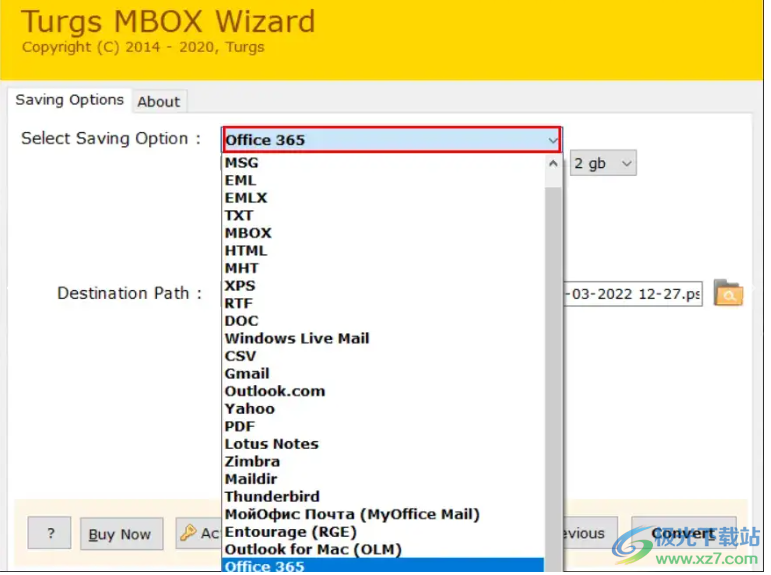Expand the 2 gb size dropdown

603,163
